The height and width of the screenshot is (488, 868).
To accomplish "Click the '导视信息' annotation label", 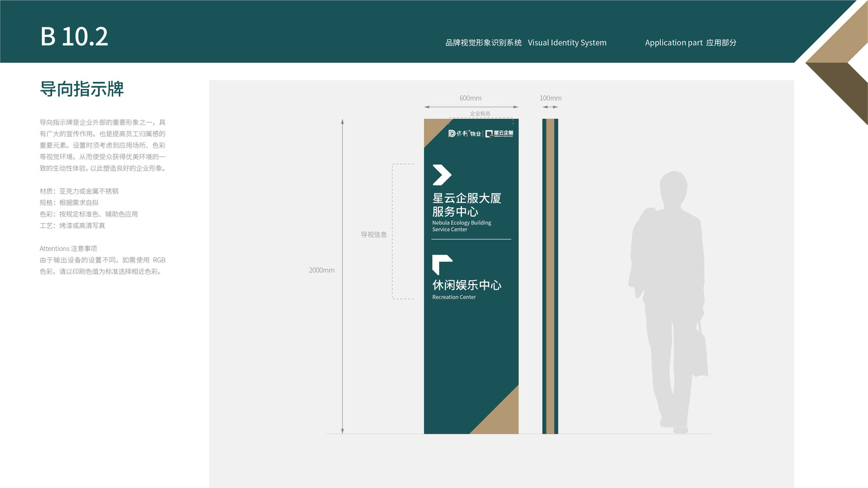I will pyautogui.click(x=374, y=234).
